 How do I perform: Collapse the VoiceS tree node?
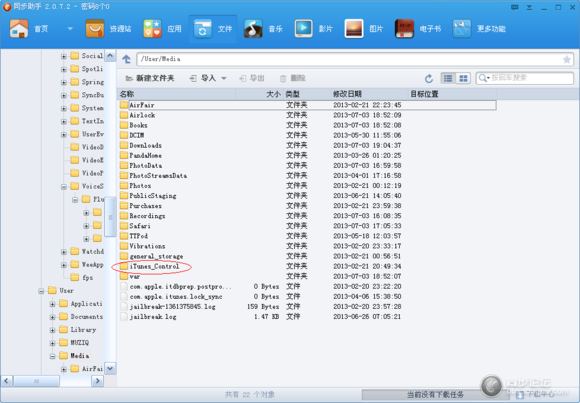click(64, 187)
